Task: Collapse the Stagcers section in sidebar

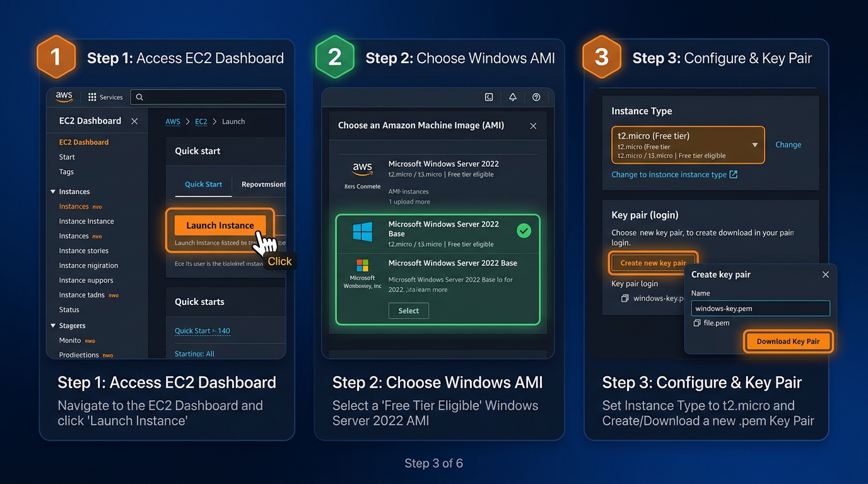Action: tap(53, 326)
